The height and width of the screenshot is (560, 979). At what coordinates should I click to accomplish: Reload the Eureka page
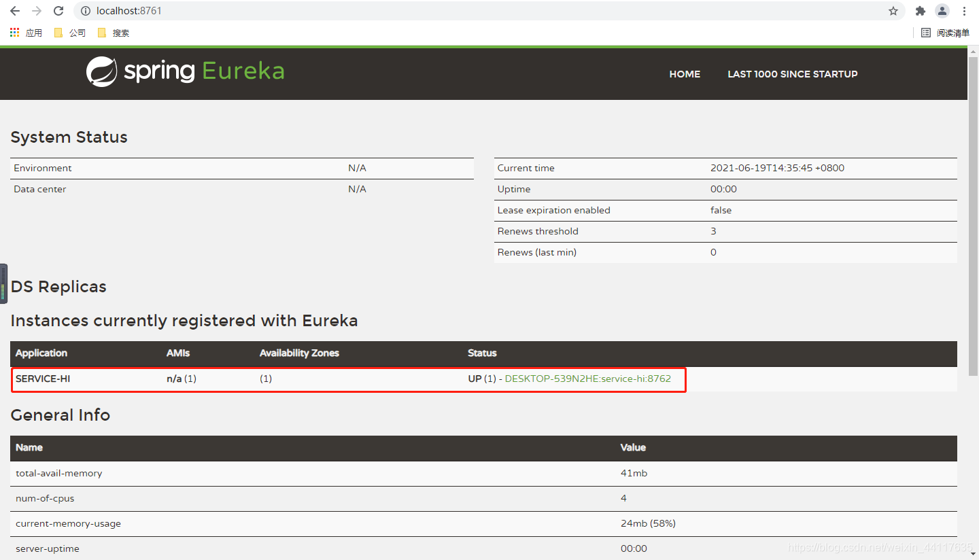pyautogui.click(x=58, y=11)
